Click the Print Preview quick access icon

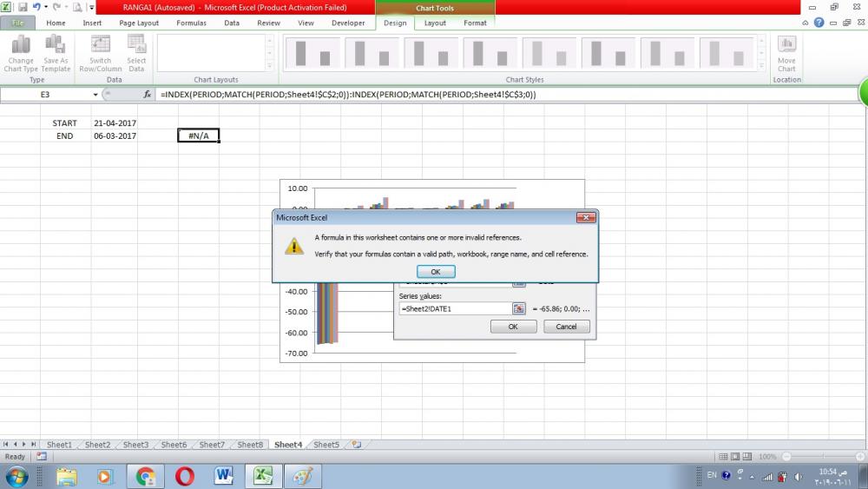point(77,7)
